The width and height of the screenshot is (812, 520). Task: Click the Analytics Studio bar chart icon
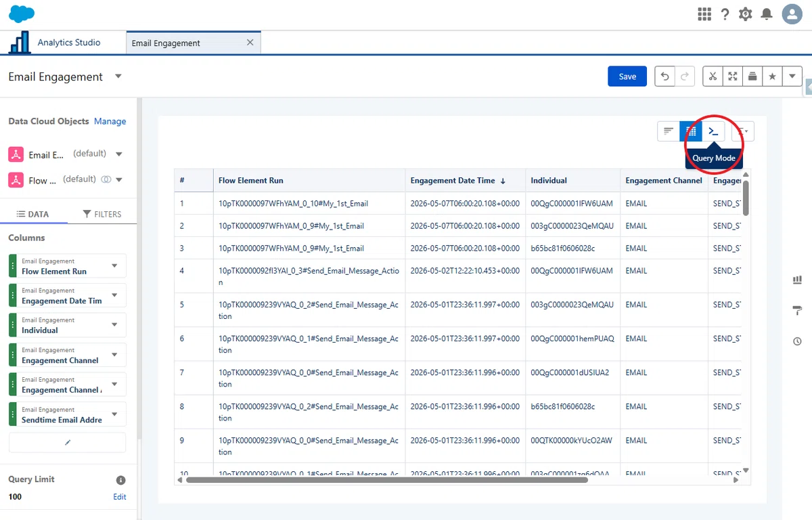tap(20, 42)
